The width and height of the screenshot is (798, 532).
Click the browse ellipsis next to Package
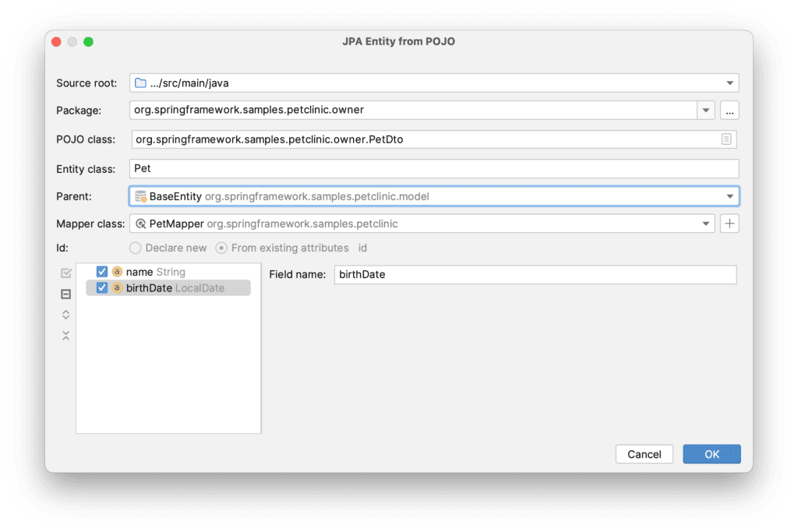click(x=729, y=111)
